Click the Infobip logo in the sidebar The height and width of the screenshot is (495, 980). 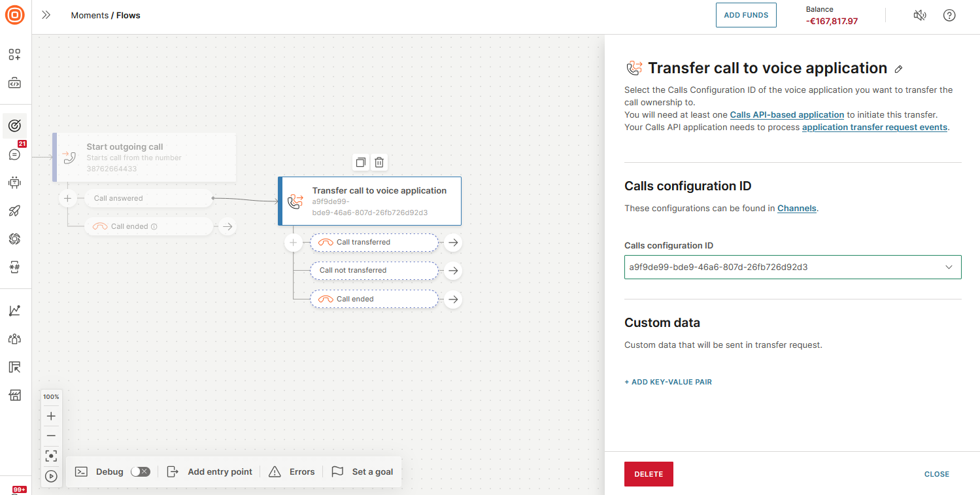14,14
